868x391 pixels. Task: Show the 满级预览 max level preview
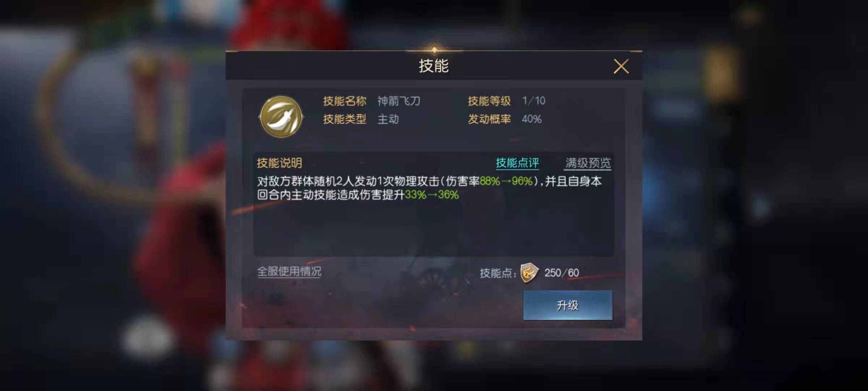(588, 163)
